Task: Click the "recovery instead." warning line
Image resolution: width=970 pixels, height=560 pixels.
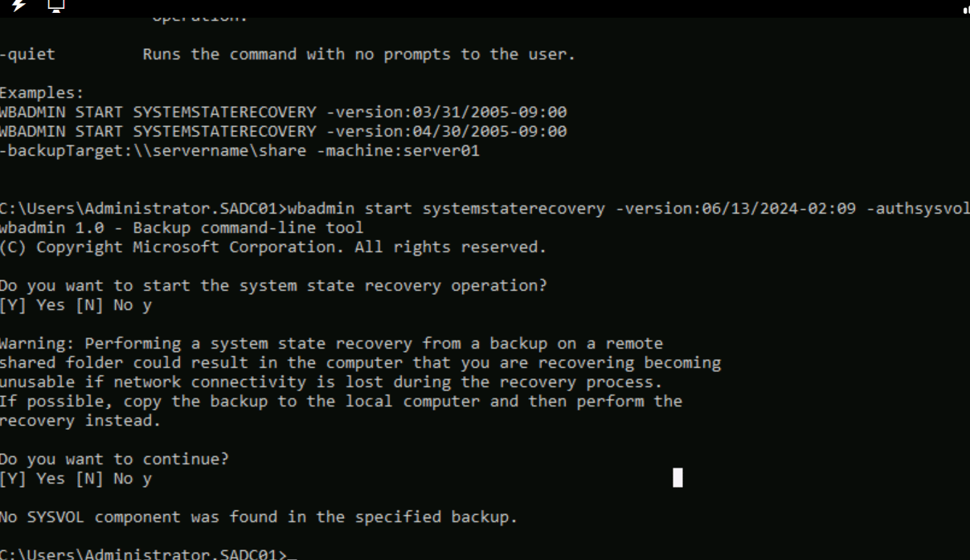Action: (x=80, y=421)
